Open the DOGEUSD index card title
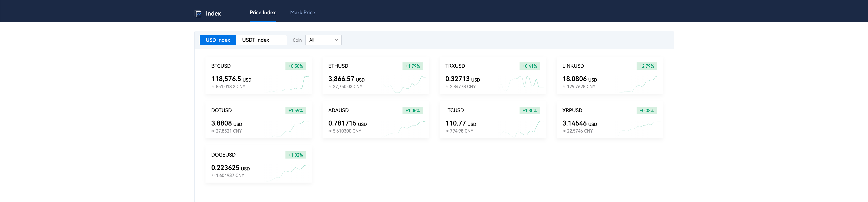This screenshot has height=202, width=868. coord(223,155)
